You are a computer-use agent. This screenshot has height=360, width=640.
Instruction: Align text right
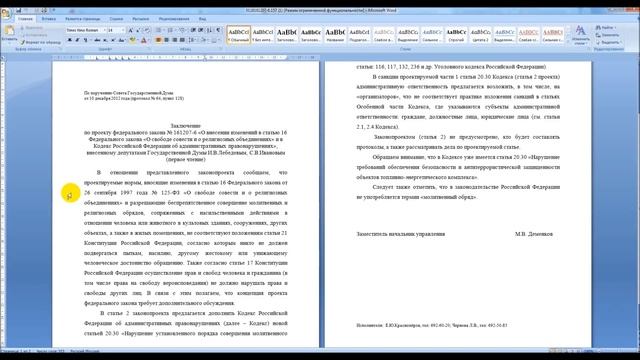pyautogui.click(x=174, y=40)
